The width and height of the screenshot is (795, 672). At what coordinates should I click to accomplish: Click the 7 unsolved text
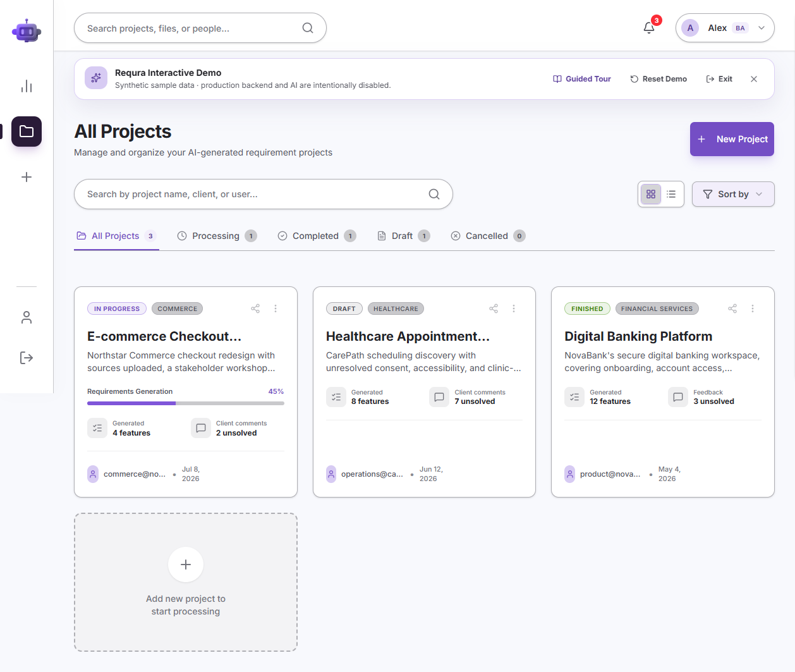(x=475, y=401)
